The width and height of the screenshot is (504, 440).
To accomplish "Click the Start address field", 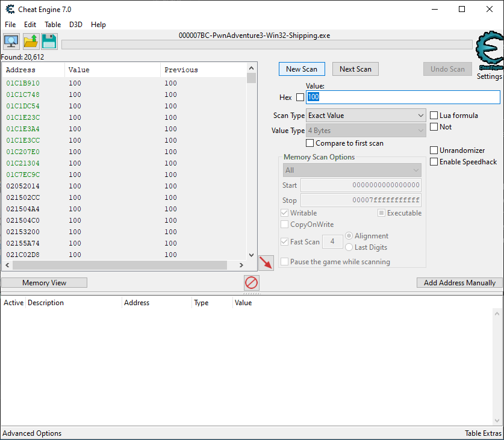I will pos(361,185).
